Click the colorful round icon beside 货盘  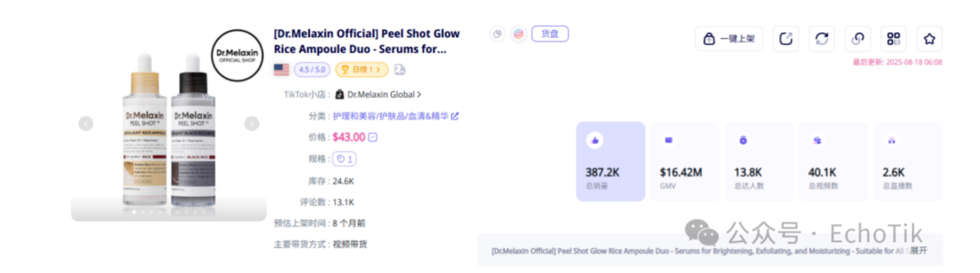(x=518, y=34)
